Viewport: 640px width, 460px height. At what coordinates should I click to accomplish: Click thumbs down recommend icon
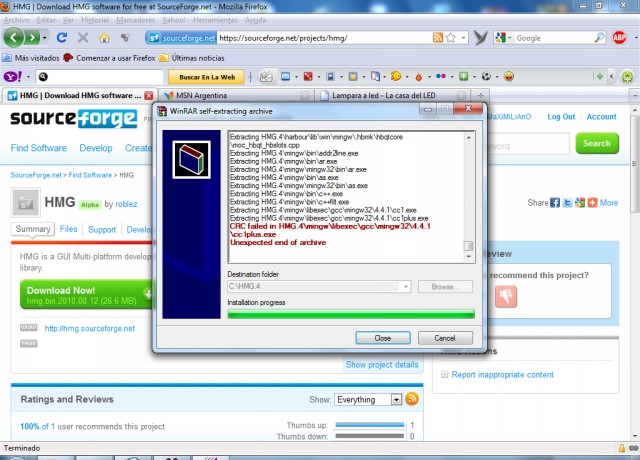506,296
